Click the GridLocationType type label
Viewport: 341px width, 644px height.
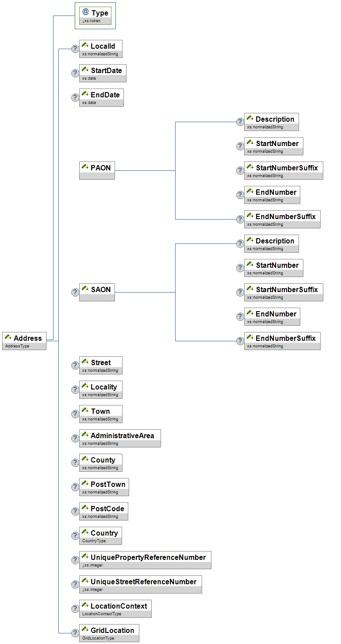pyautogui.click(x=98, y=638)
